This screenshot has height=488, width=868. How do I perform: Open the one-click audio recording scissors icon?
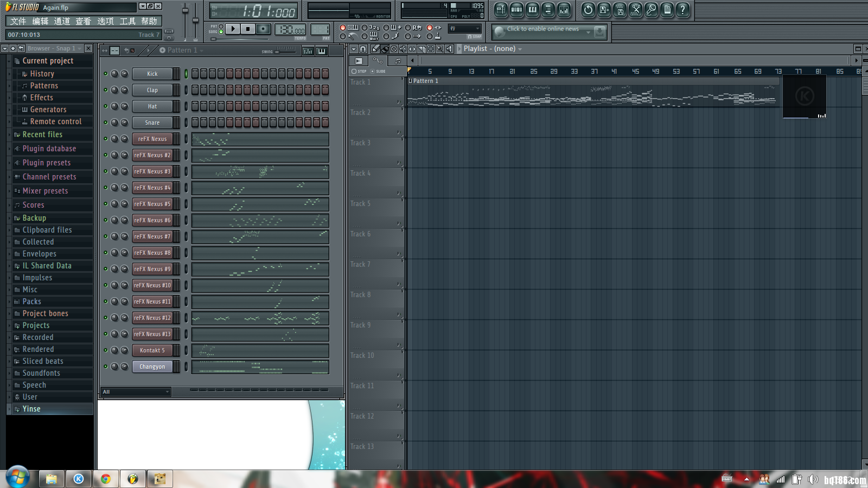(635, 9)
